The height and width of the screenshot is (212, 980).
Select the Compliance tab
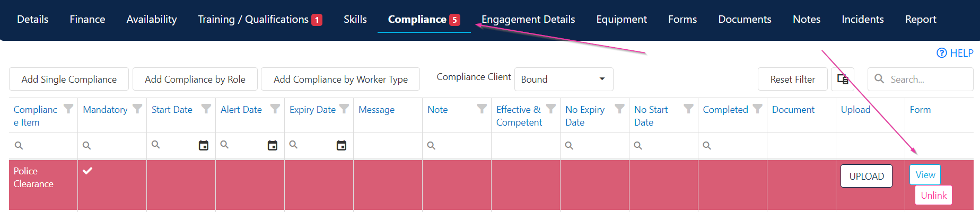(424, 20)
